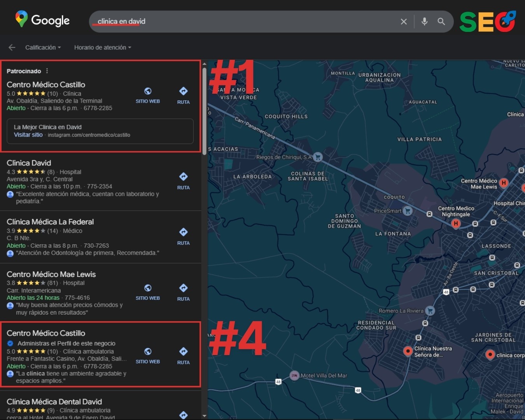Get route to Centro Médico Mae Lewis
The width and height of the screenshot is (525, 420).
point(184,293)
